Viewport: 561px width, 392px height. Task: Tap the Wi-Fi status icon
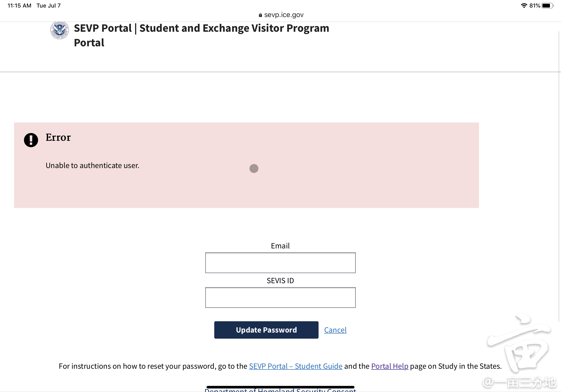coord(524,6)
